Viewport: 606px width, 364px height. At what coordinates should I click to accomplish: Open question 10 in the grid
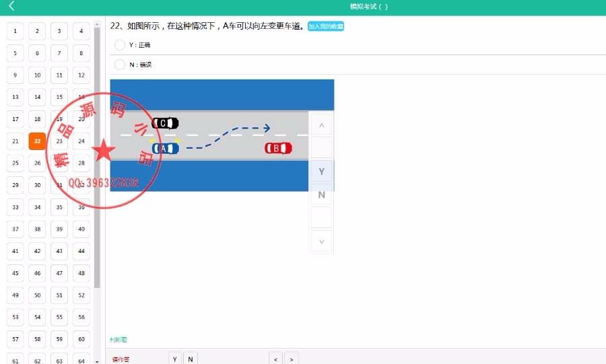37,75
